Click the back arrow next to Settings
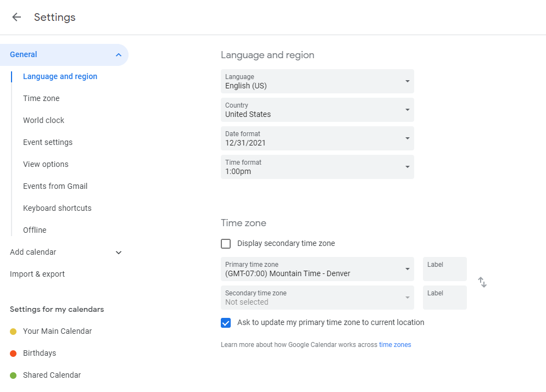546x392 pixels. pos(16,17)
